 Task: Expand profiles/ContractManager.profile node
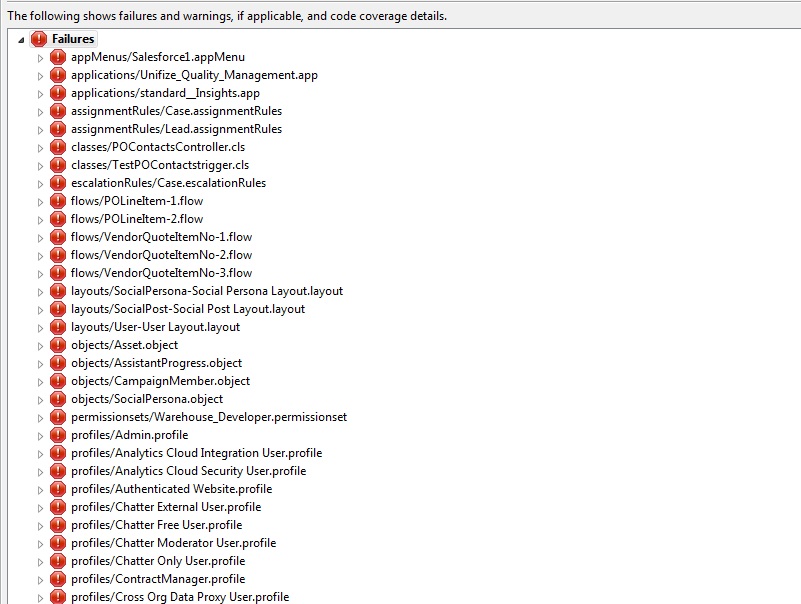[40, 580]
